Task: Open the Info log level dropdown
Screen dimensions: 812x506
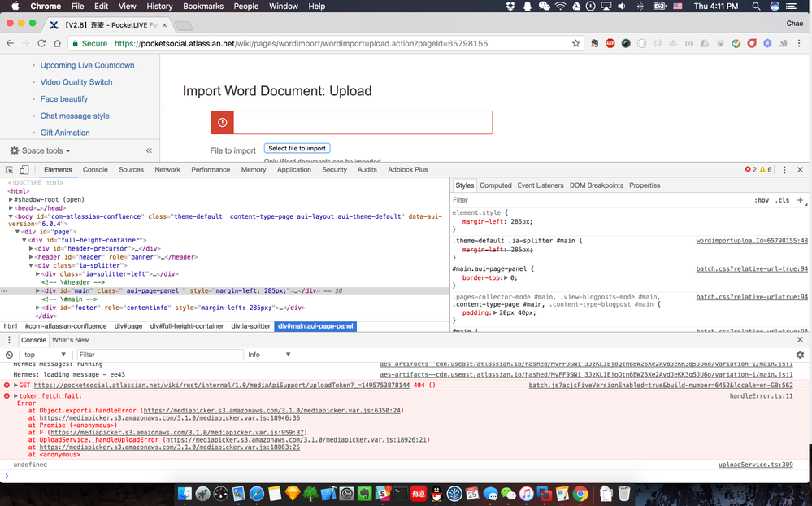Action: (269, 355)
